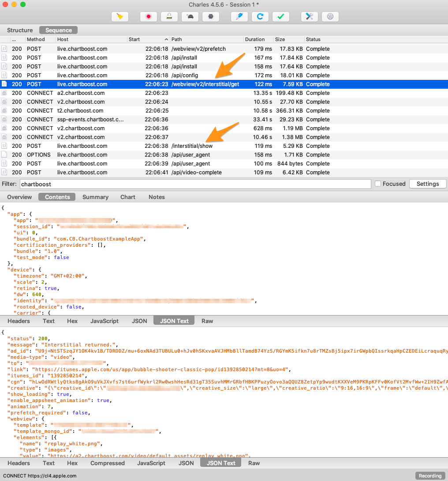Select the /webview/v2/prefetch request row
This screenshot has height=481, width=448.
224,49
